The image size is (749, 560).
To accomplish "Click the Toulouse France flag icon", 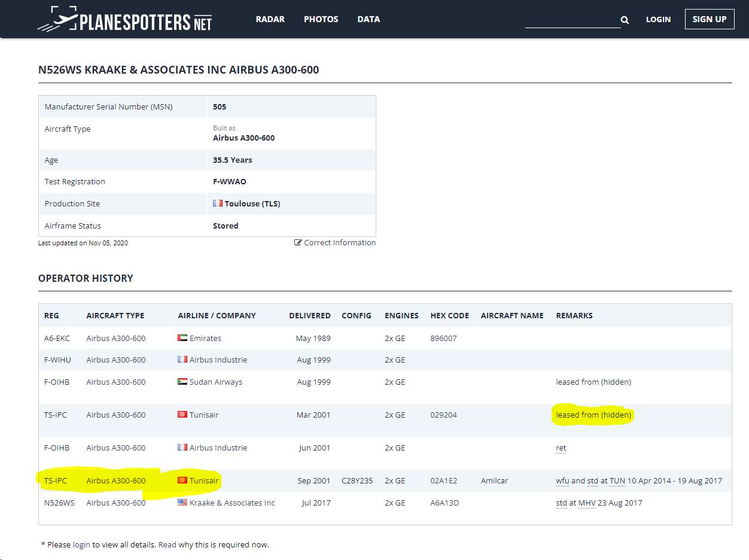I will (218, 203).
